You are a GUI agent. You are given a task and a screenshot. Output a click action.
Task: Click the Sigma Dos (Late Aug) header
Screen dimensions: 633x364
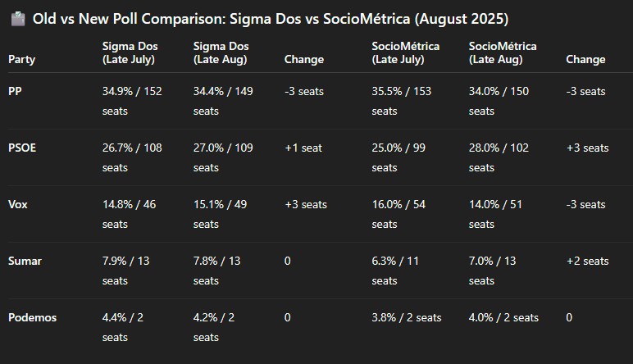click(x=221, y=52)
